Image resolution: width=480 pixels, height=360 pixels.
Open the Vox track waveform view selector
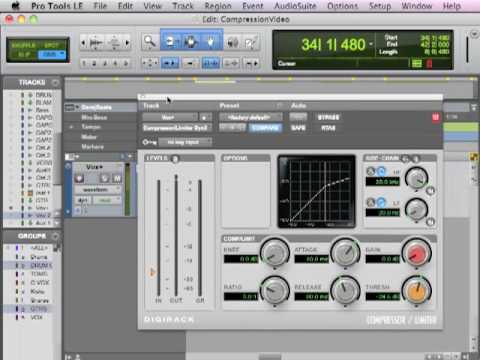(97, 190)
